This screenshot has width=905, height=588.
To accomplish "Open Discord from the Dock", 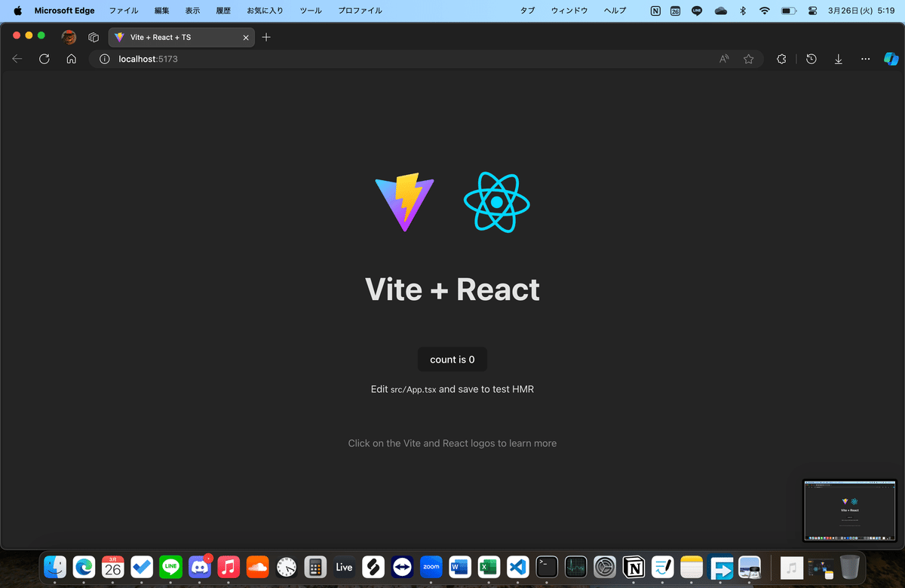I will [x=200, y=567].
